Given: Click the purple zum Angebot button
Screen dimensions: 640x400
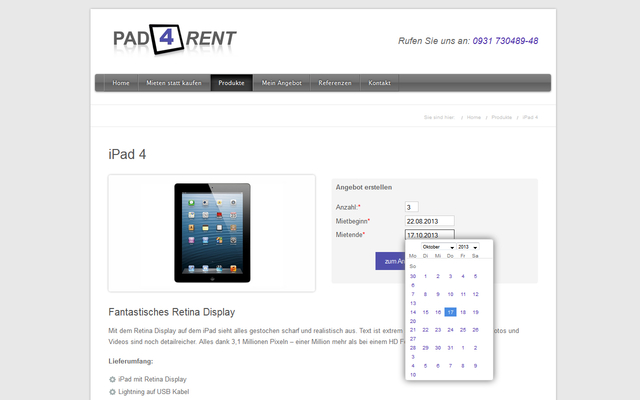Looking at the screenshot, I should (390, 261).
